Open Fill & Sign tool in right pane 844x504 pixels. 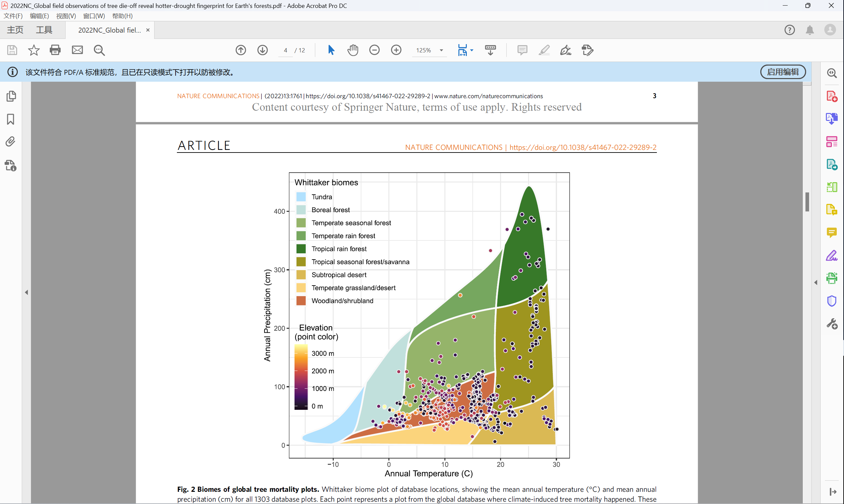pyautogui.click(x=832, y=255)
